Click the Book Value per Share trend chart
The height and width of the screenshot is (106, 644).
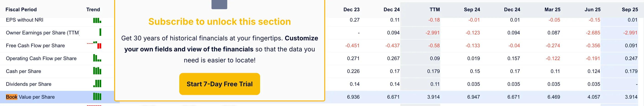click(x=97, y=96)
